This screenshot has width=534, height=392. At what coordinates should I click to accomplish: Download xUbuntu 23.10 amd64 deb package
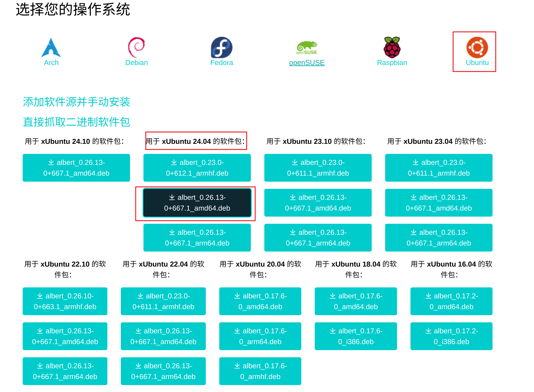pos(318,203)
